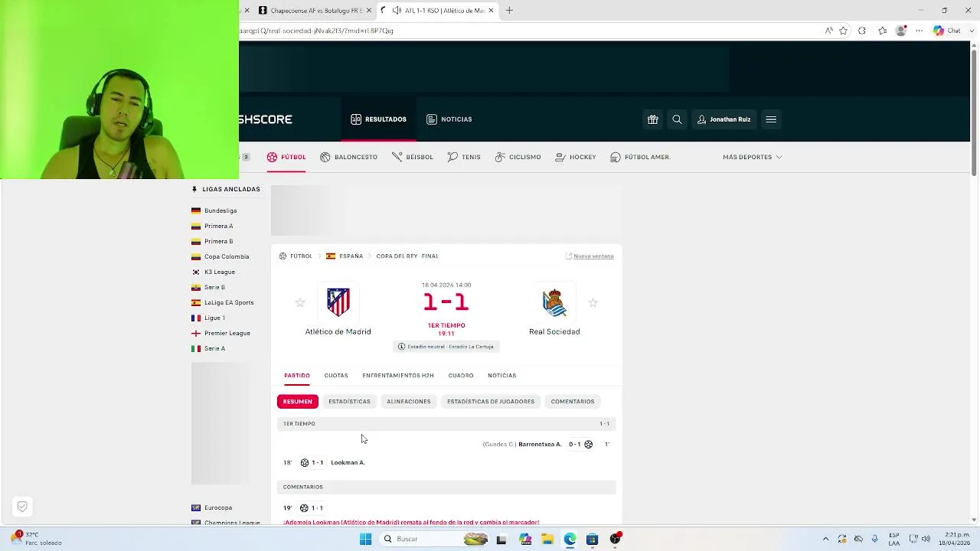
Task: Click the Copa del Rey - Final breadcrumb
Action: point(407,256)
